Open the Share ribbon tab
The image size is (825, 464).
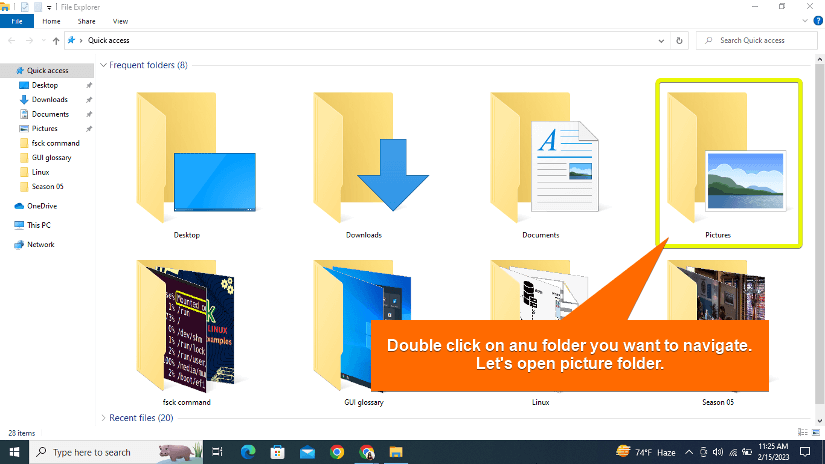(x=86, y=22)
